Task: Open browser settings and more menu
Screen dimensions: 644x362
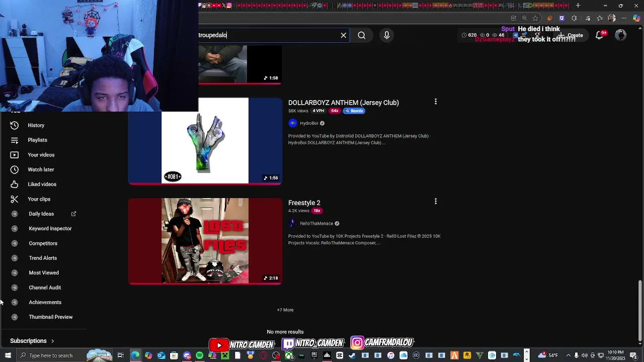Action: (x=624, y=18)
